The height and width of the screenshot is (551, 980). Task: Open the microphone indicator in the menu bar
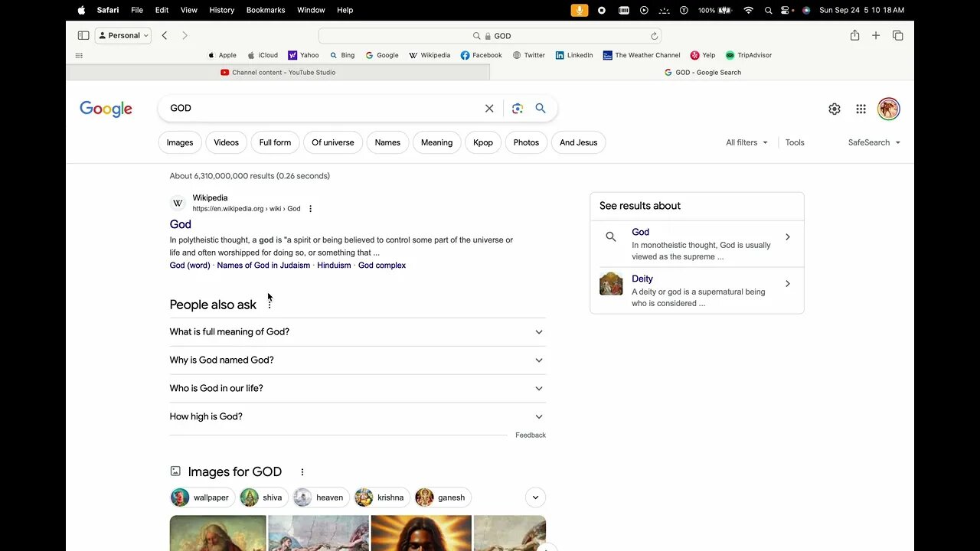tap(580, 10)
